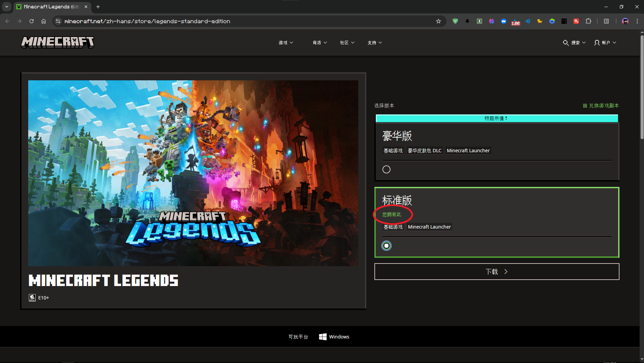Expand the 商店 navigation menu

pos(320,43)
